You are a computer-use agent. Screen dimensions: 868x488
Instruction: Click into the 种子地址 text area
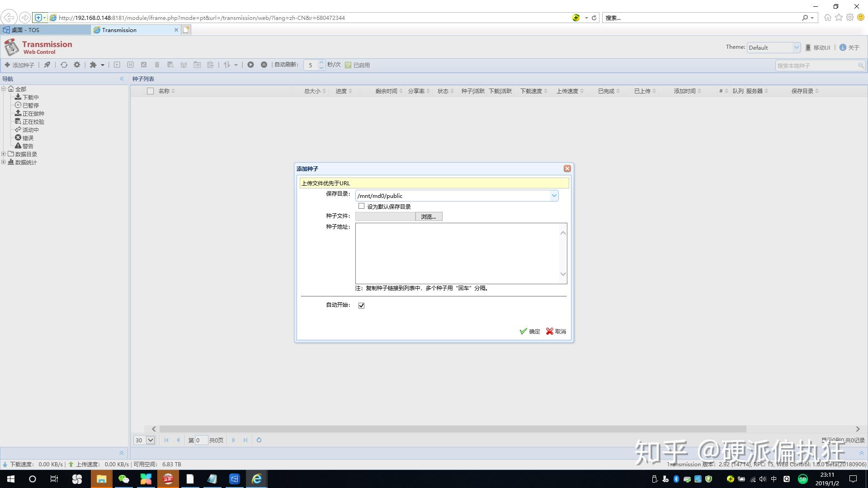pyautogui.click(x=457, y=253)
